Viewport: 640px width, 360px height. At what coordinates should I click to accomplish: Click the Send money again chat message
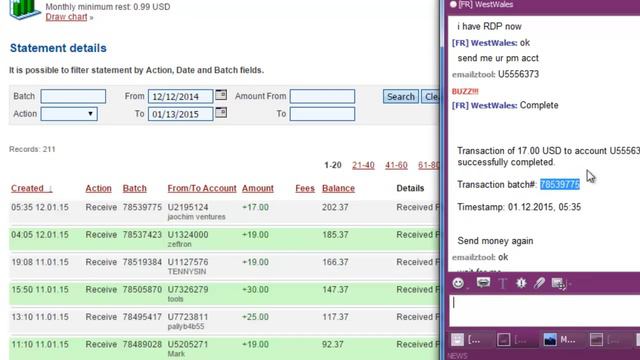point(495,241)
